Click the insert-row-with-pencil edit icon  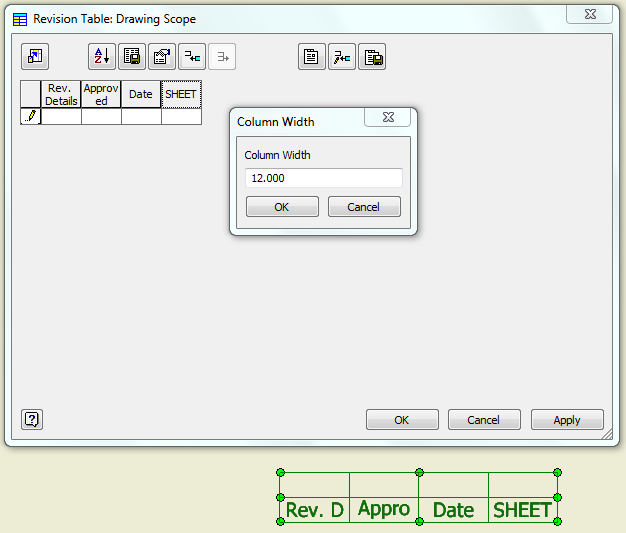342,56
